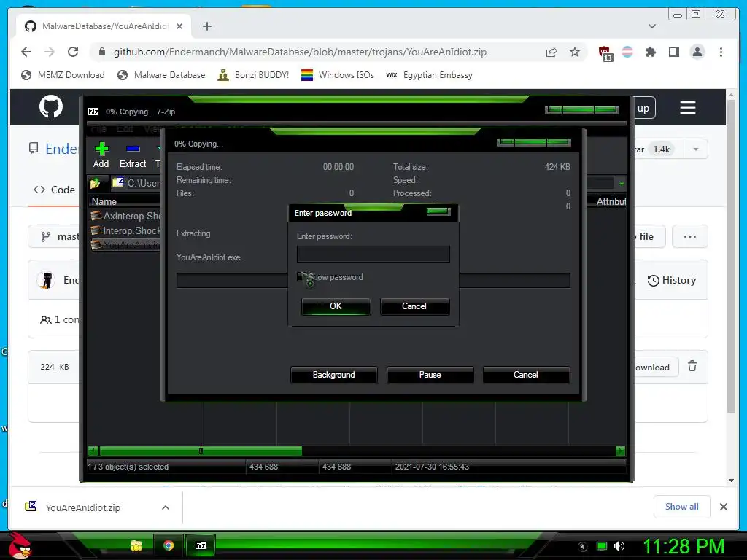Click the 1.4k star count
Viewport: 747px width, 560px height.
(661, 149)
